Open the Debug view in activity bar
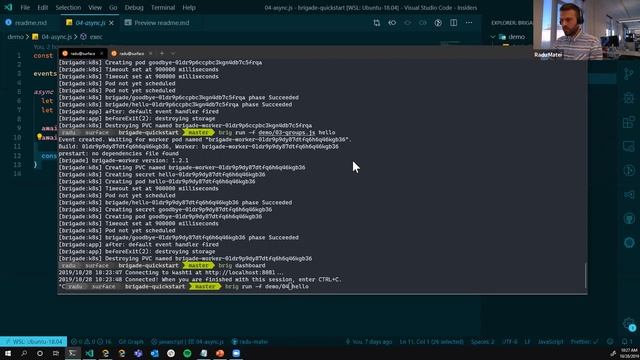The width and height of the screenshot is (640, 360). pyautogui.click(x=629, y=98)
